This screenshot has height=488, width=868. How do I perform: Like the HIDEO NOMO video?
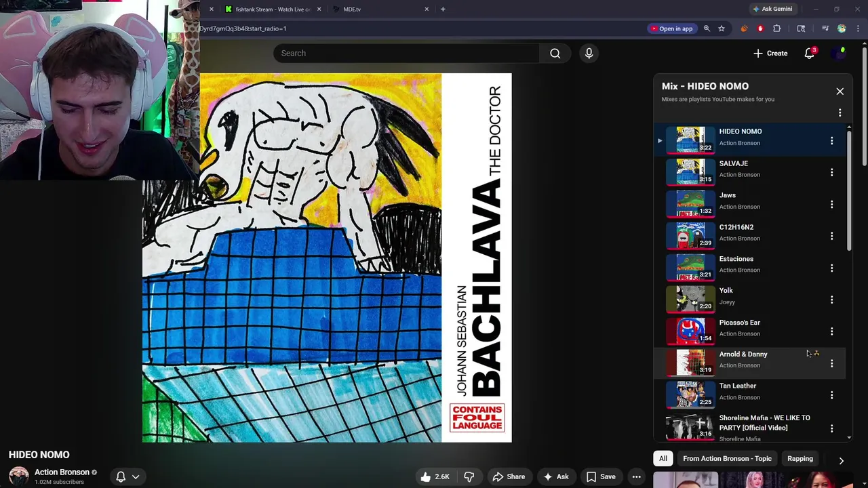[x=435, y=476]
